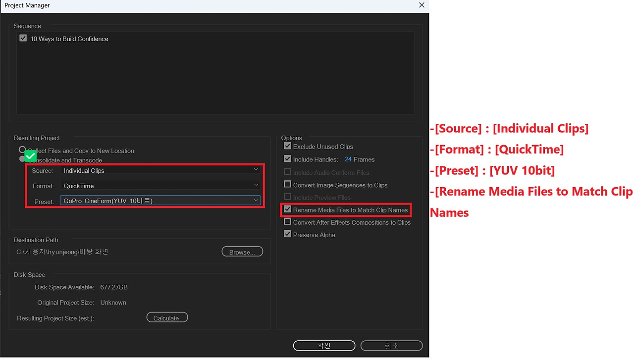Click the Resulting Project Size (est.) label
634x364 pixels.
[x=55, y=318]
